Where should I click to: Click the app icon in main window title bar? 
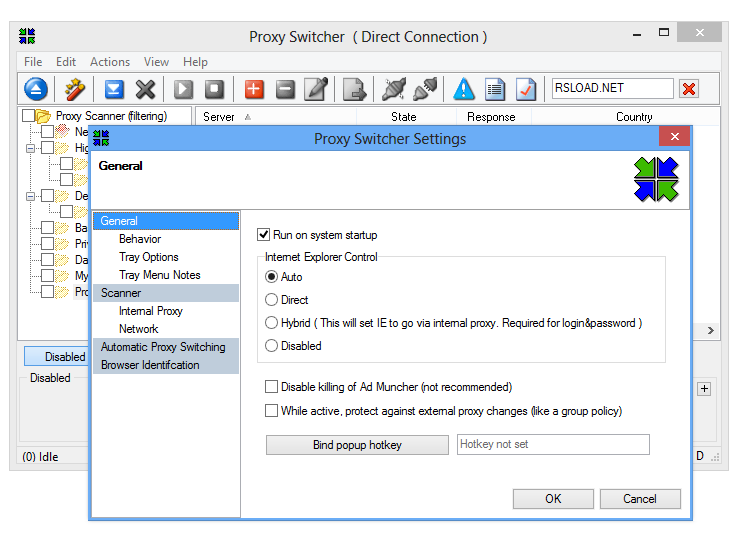(27, 36)
